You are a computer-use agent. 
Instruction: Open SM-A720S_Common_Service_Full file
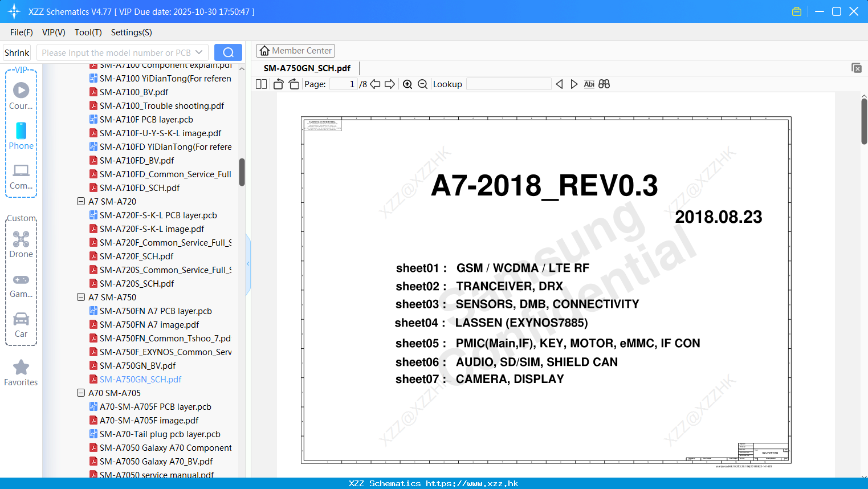point(165,270)
